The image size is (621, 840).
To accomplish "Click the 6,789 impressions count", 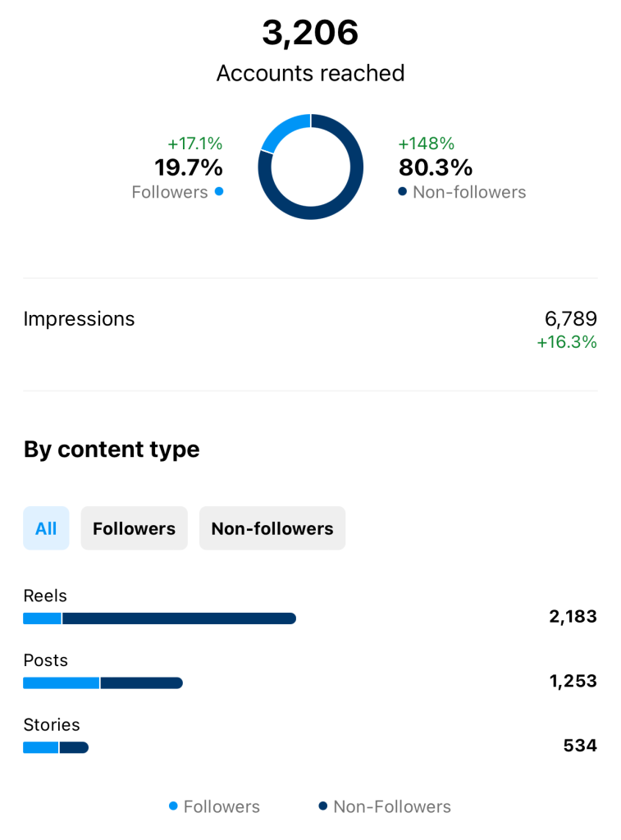I will click(x=570, y=318).
